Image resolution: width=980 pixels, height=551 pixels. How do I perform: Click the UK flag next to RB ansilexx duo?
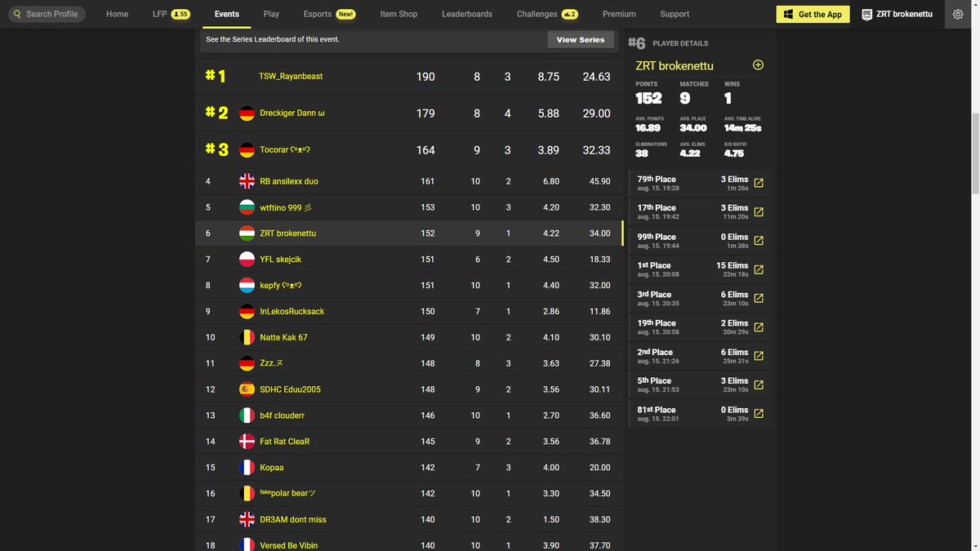247,181
